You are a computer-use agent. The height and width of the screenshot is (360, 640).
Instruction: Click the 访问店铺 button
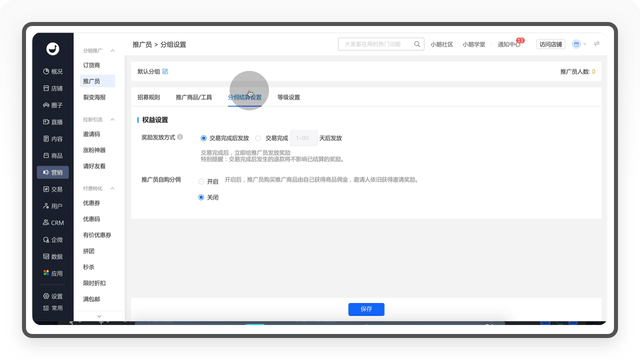pyautogui.click(x=551, y=44)
